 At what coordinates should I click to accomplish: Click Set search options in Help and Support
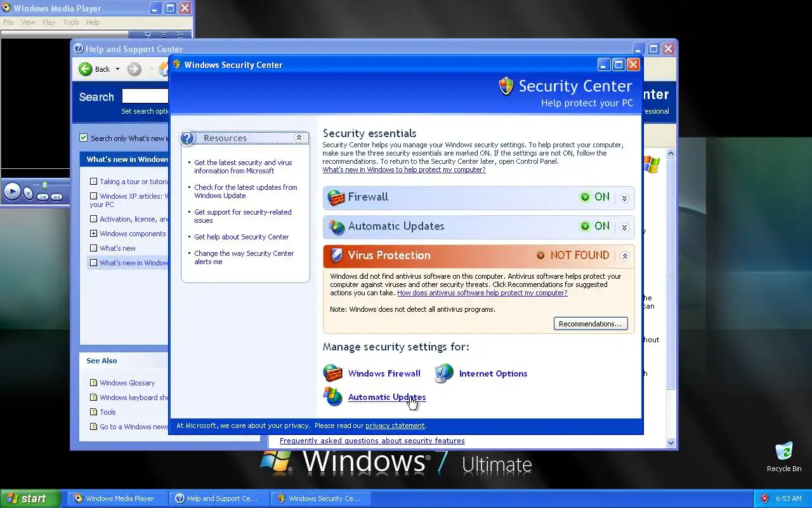tap(145, 111)
